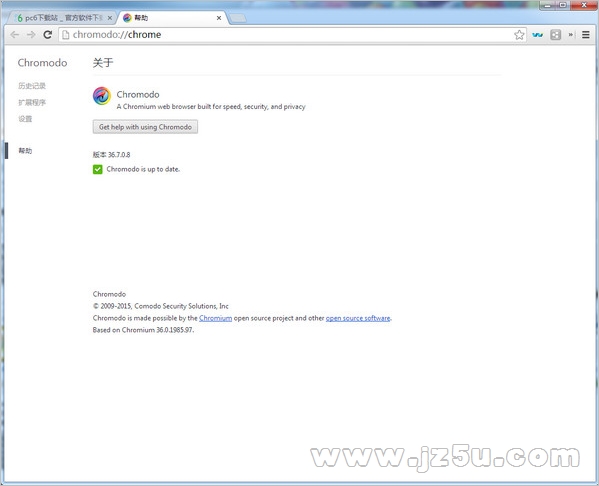The height and width of the screenshot is (486, 599).
Task: Bookmark this page with the star icon
Action: pos(519,35)
